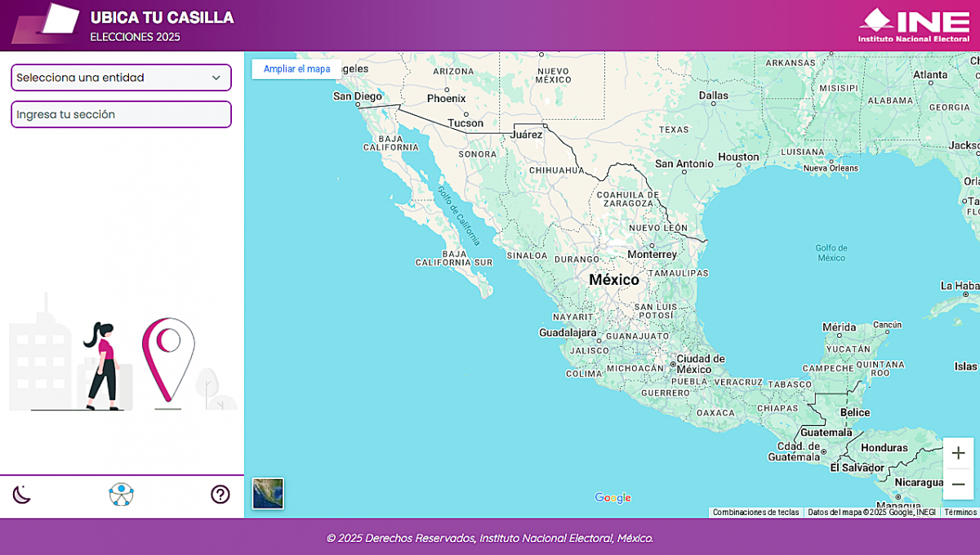Open the accessibility options icon
This screenshot has height=555, width=980.
pyautogui.click(x=122, y=495)
